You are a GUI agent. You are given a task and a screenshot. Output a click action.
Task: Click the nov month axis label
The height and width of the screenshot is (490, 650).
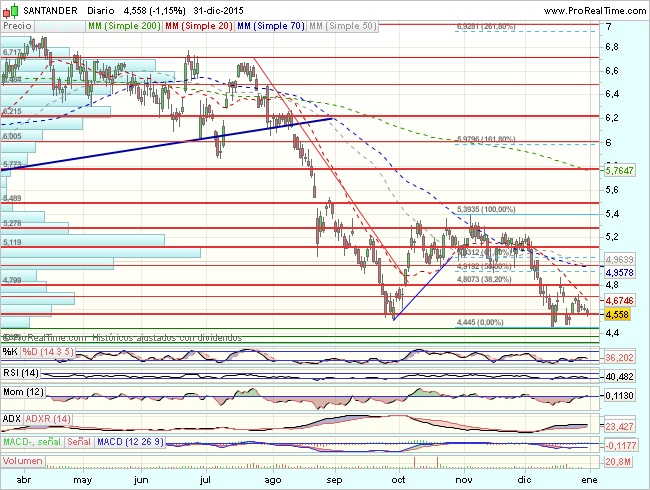463,480
